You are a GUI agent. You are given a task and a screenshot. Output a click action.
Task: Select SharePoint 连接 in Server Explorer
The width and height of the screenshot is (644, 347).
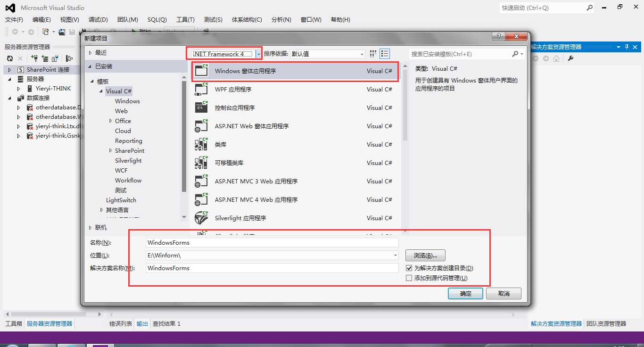click(x=48, y=69)
